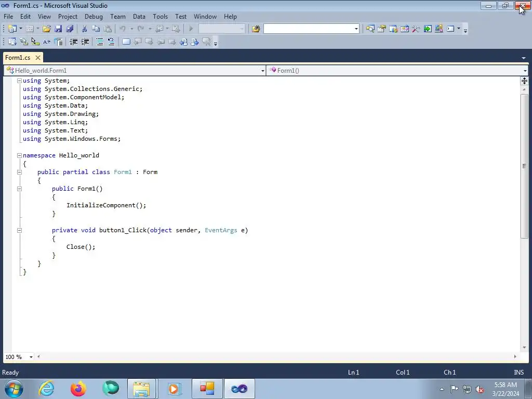
Task: Click the Save All icon
Action: point(70,29)
